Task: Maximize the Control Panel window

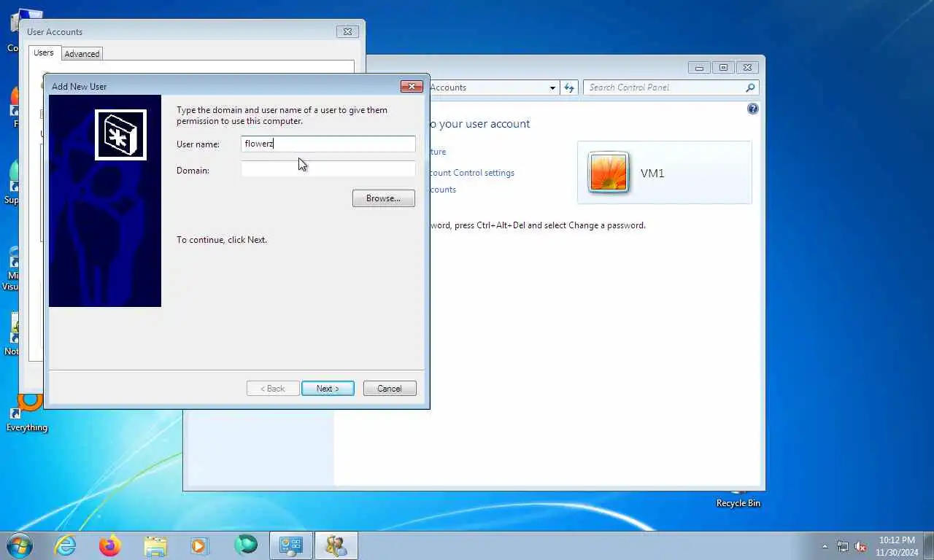Action: coord(723,68)
